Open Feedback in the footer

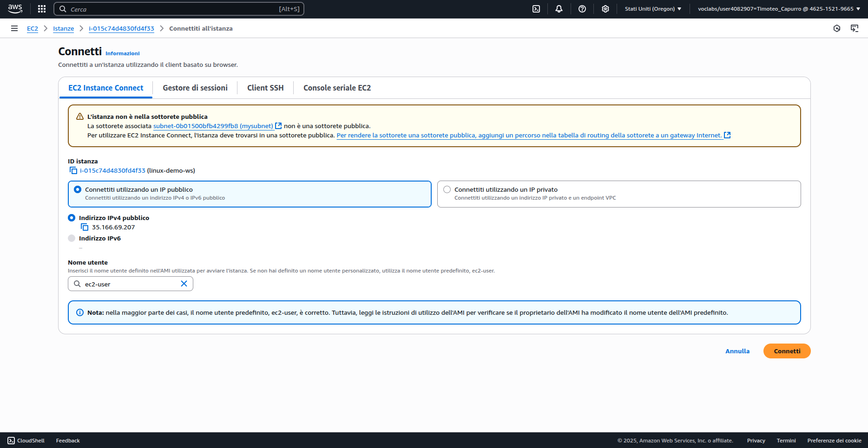pyautogui.click(x=68, y=441)
